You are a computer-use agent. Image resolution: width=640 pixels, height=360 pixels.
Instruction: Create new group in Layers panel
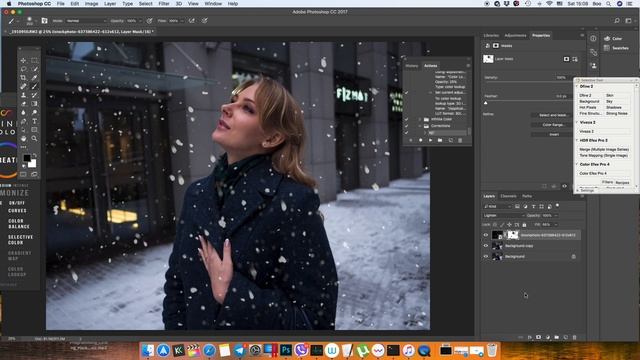[x=556, y=337]
